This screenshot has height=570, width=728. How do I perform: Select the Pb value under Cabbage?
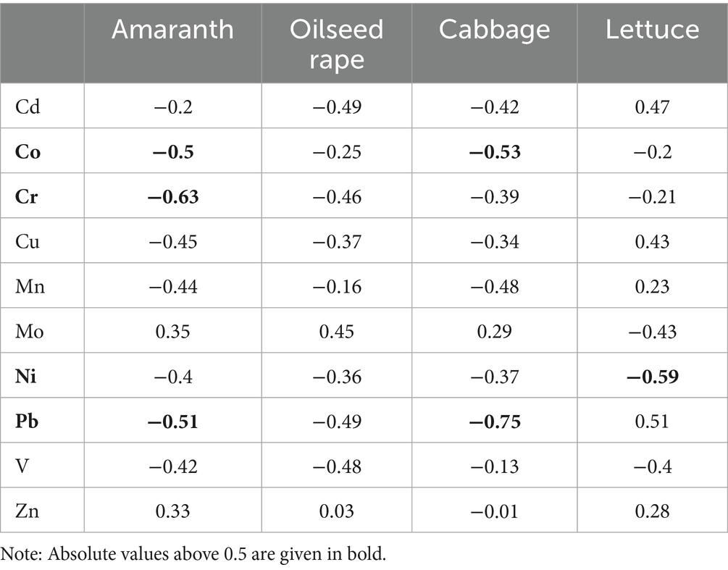click(x=494, y=422)
